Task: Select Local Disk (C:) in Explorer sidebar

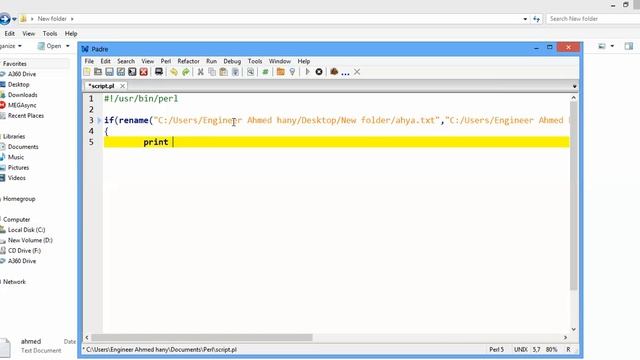Action: tap(27, 230)
